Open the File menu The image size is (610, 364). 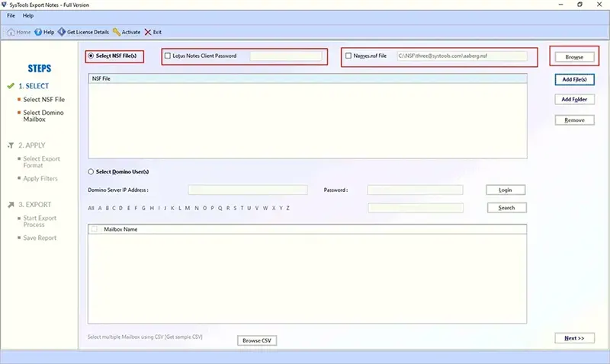coord(11,15)
